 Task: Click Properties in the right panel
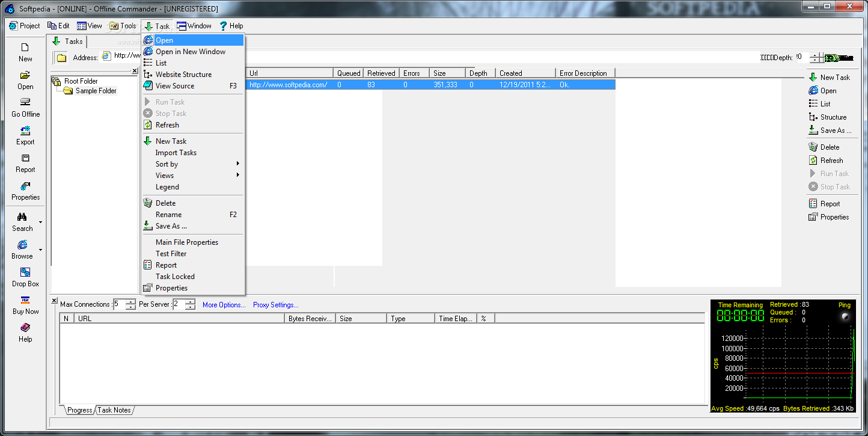point(828,217)
